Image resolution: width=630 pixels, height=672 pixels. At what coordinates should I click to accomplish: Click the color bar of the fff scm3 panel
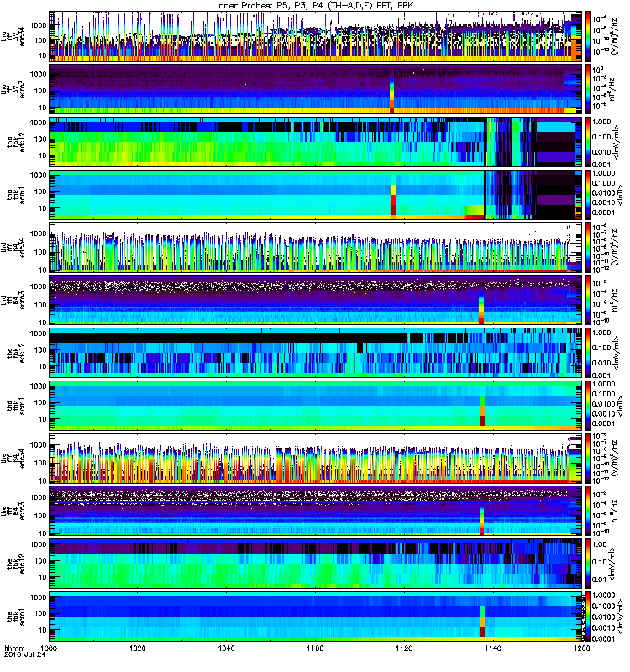point(589,511)
